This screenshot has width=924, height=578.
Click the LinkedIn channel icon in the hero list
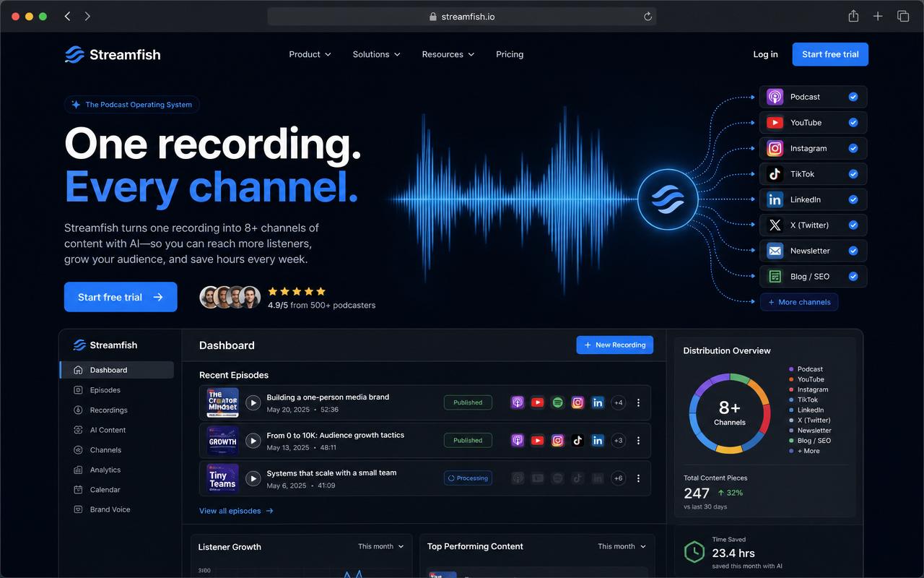[775, 199]
